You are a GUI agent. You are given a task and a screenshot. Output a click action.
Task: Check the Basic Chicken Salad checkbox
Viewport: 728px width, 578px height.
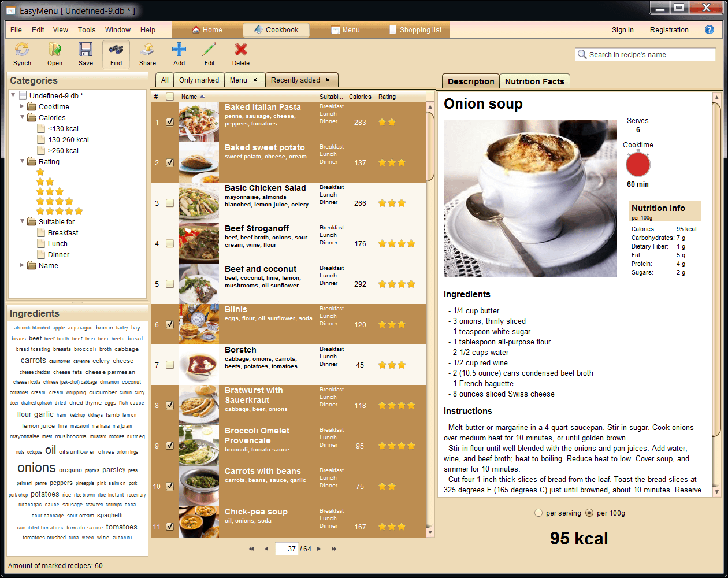[x=170, y=203]
